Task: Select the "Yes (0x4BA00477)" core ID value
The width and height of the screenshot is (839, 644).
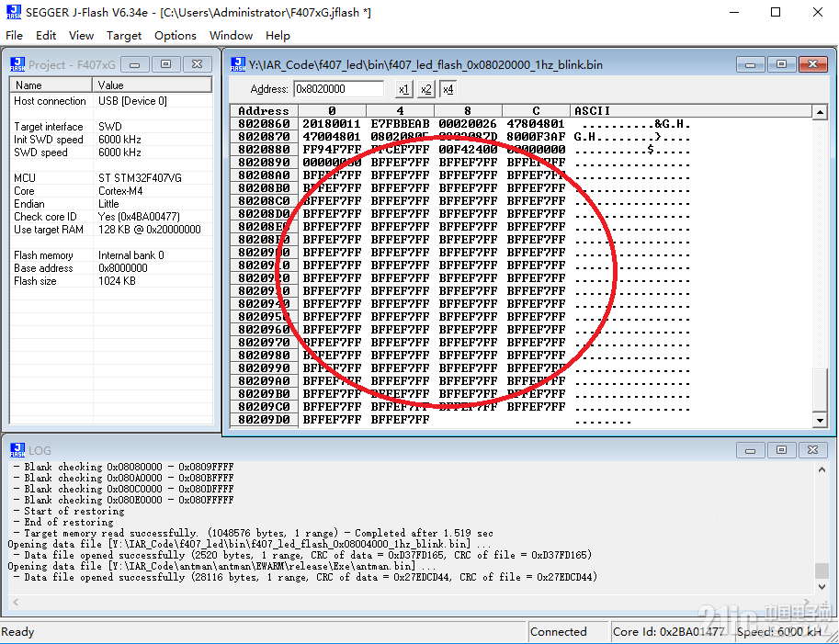Action: (x=139, y=217)
